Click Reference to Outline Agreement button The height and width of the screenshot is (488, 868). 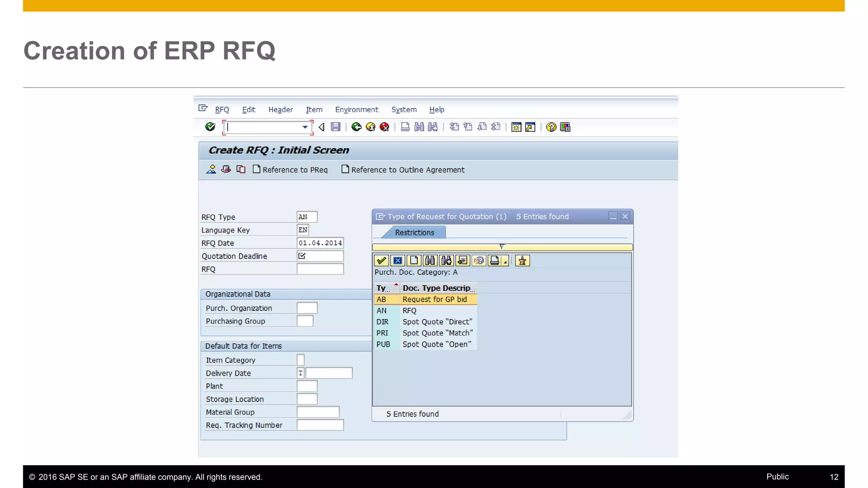[x=403, y=169]
